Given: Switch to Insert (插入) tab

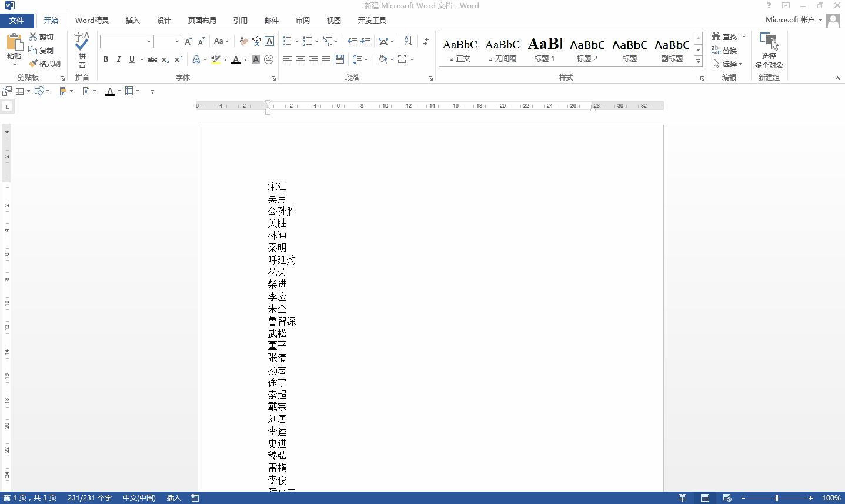Looking at the screenshot, I should click(x=133, y=20).
